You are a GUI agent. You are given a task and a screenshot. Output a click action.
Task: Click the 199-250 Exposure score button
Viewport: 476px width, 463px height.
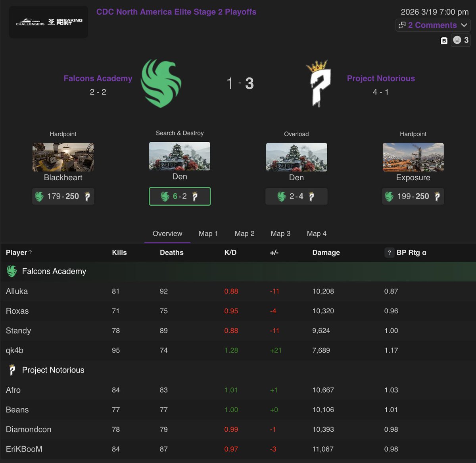[x=413, y=196]
